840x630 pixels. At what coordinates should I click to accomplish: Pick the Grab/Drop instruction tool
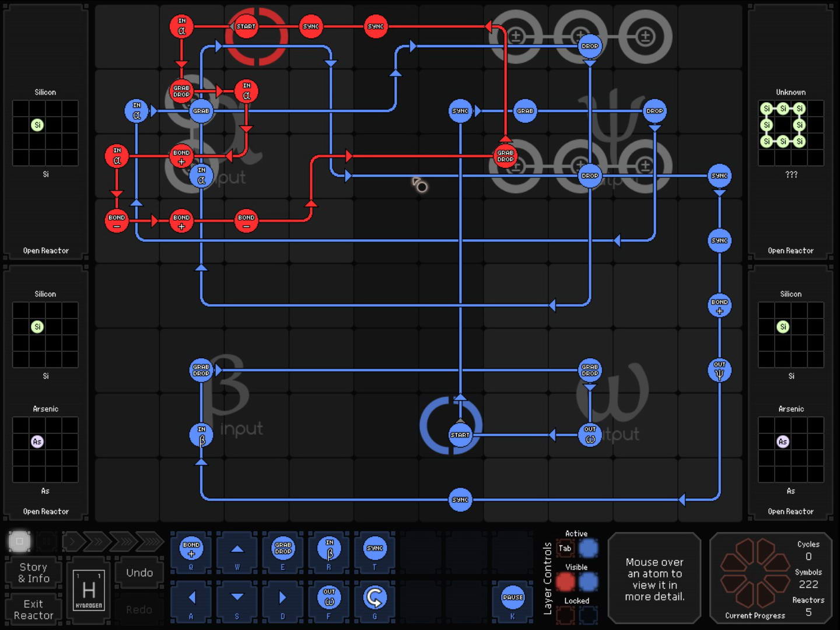(283, 549)
